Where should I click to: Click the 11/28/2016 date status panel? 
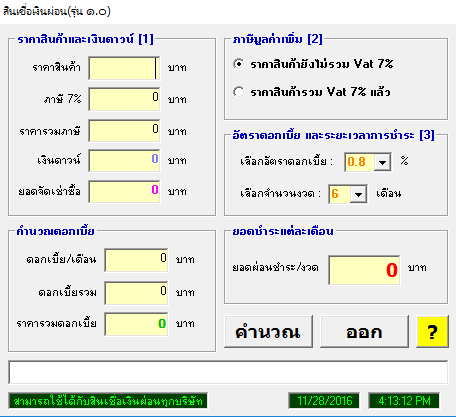coord(324,400)
